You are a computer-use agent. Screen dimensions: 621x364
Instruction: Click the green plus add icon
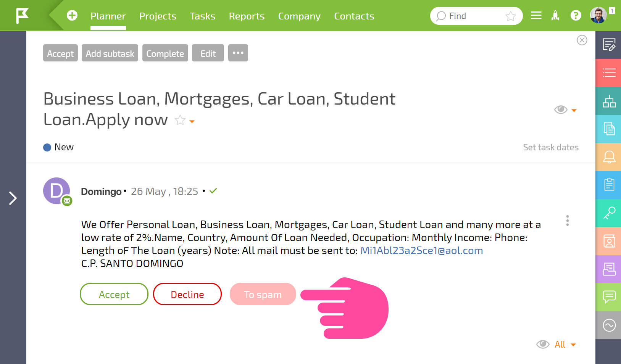[x=72, y=15]
